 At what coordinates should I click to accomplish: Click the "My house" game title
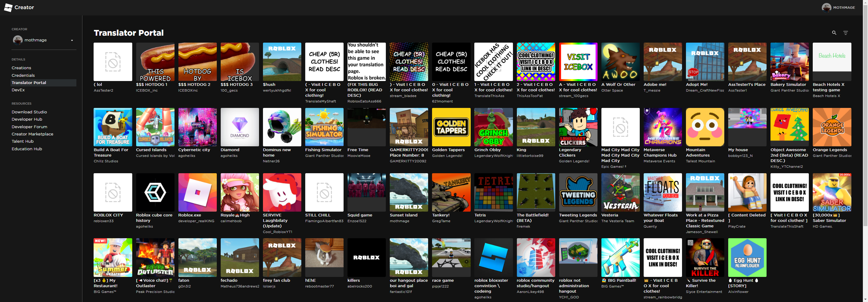738,150
